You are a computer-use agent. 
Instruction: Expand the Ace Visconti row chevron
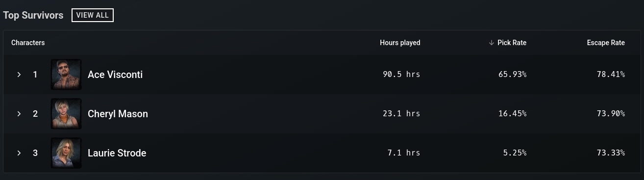tap(19, 75)
